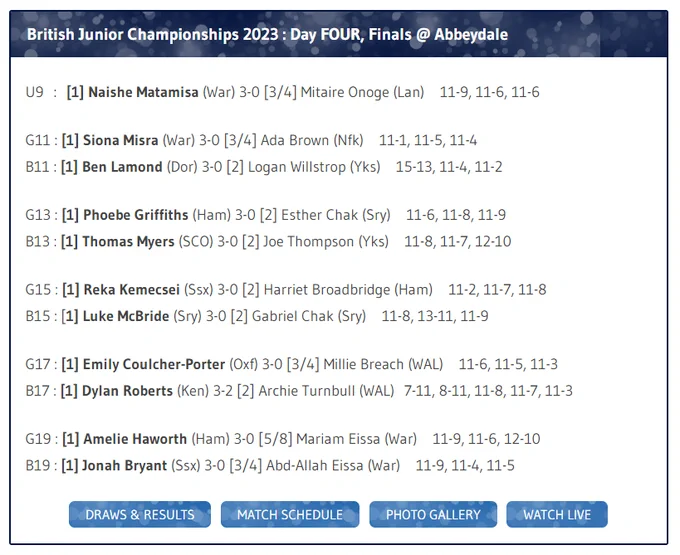Viewport: 680px width, 555px height.
Task: Select winner name Siona Misra
Action: [x=120, y=140]
